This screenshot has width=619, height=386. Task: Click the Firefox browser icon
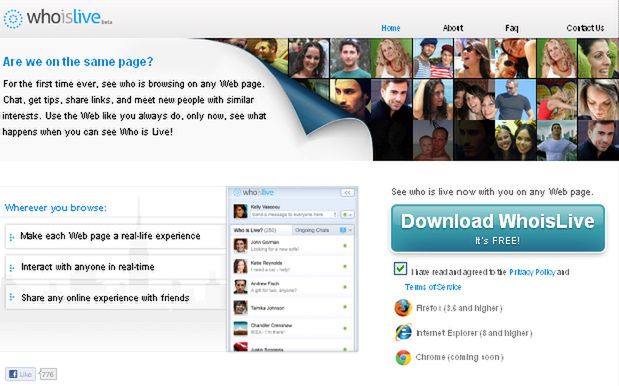coord(403,308)
